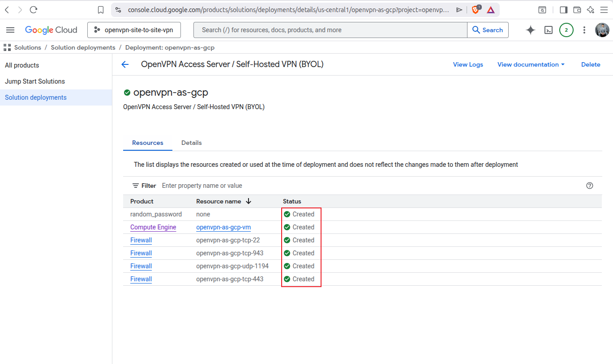
Task: Open Firewall link for openvpn-as-gcp-tcp-443
Action: point(141,279)
